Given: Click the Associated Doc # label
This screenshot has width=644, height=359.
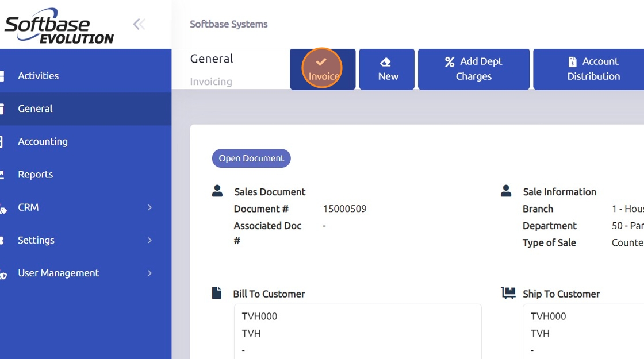Looking at the screenshot, I should pyautogui.click(x=268, y=233).
